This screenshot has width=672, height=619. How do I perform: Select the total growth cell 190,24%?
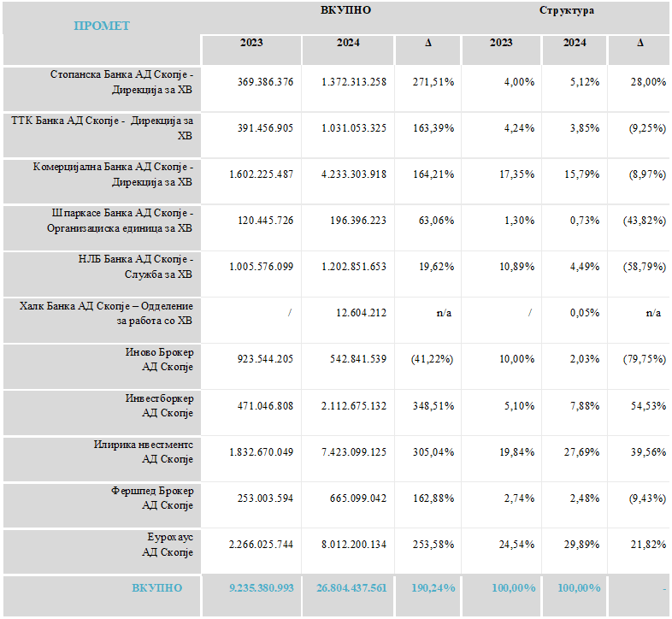click(x=432, y=587)
